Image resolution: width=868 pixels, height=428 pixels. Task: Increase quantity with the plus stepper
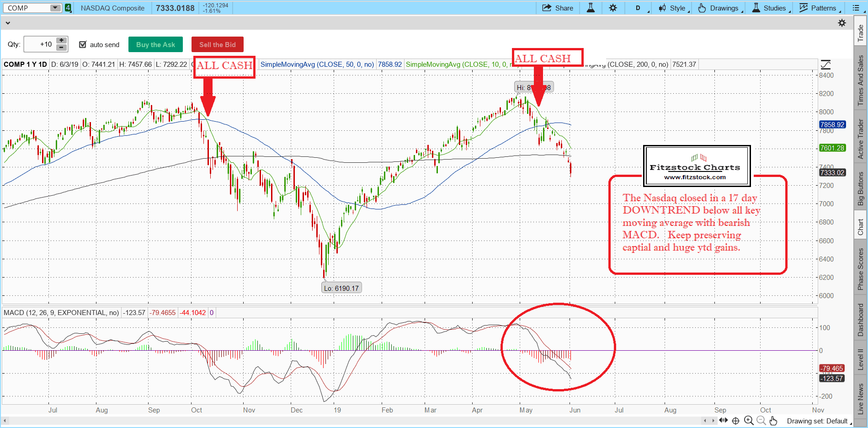(61, 41)
